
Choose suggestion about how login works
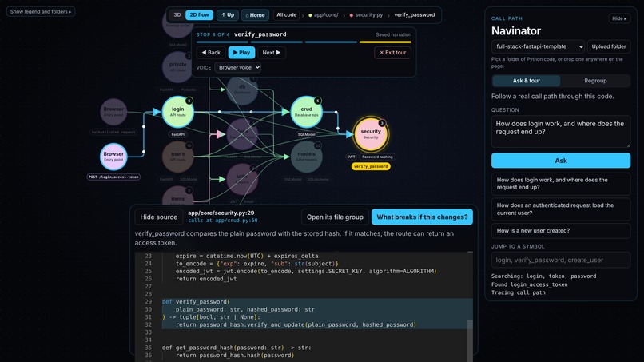(x=561, y=184)
